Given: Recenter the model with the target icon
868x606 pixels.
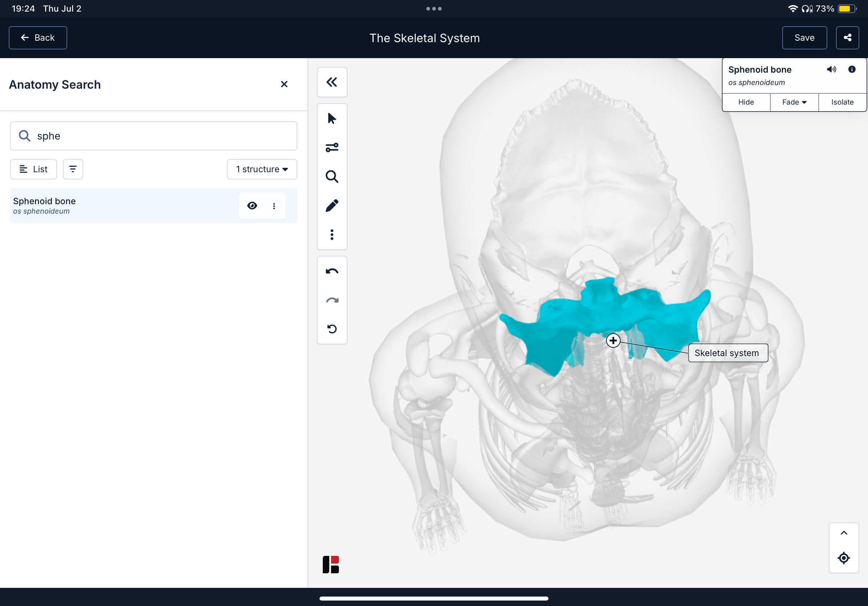Looking at the screenshot, I should pyautogui.click(x=844, y=558).
